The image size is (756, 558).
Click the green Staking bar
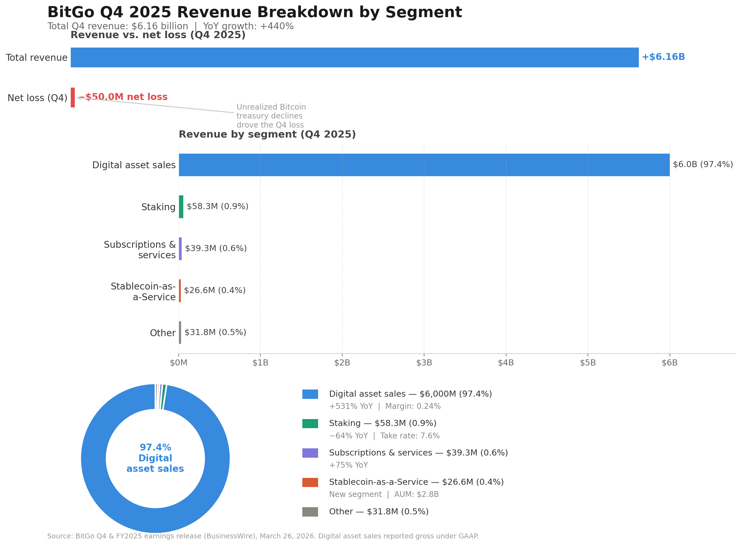(181, 207)
